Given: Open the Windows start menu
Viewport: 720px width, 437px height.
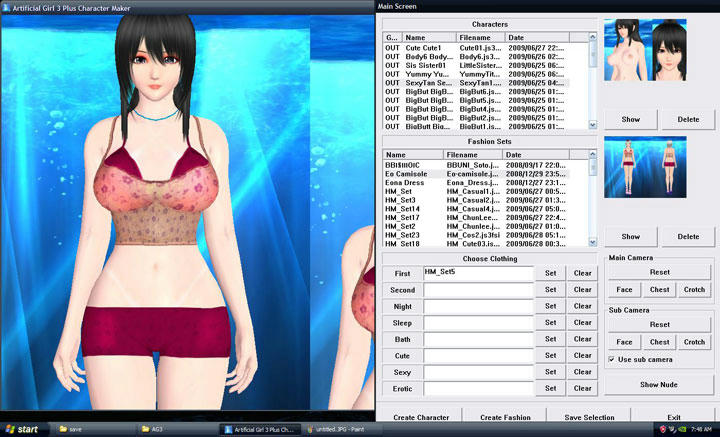Looking at the screenshot, I should [21, 429].
